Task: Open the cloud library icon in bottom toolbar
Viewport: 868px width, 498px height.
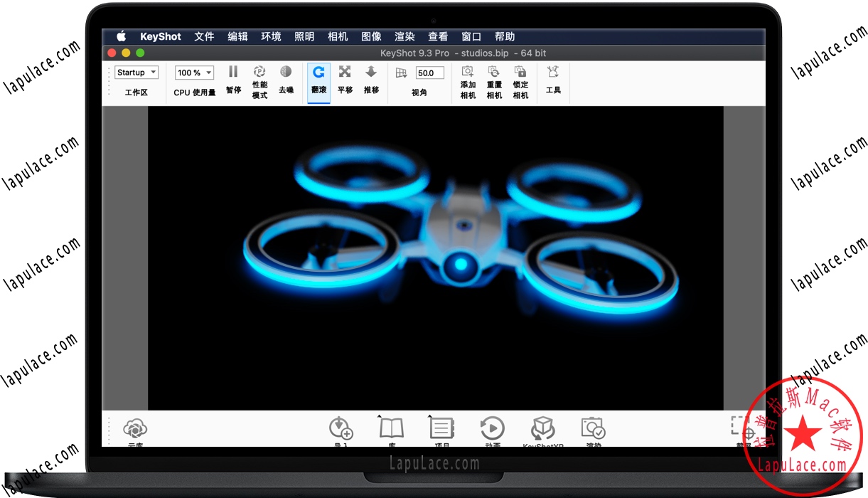Action: pos(135,429)
